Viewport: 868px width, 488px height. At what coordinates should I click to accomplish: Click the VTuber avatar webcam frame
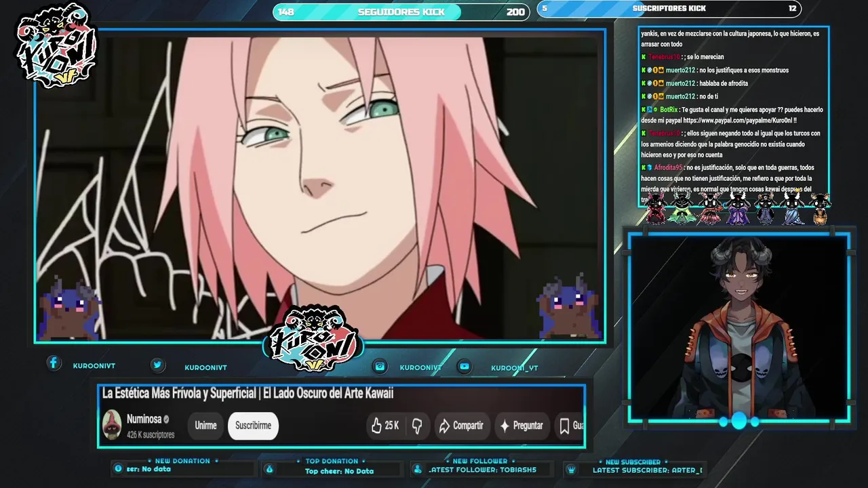pyautogui.click(x=738, y=327)
